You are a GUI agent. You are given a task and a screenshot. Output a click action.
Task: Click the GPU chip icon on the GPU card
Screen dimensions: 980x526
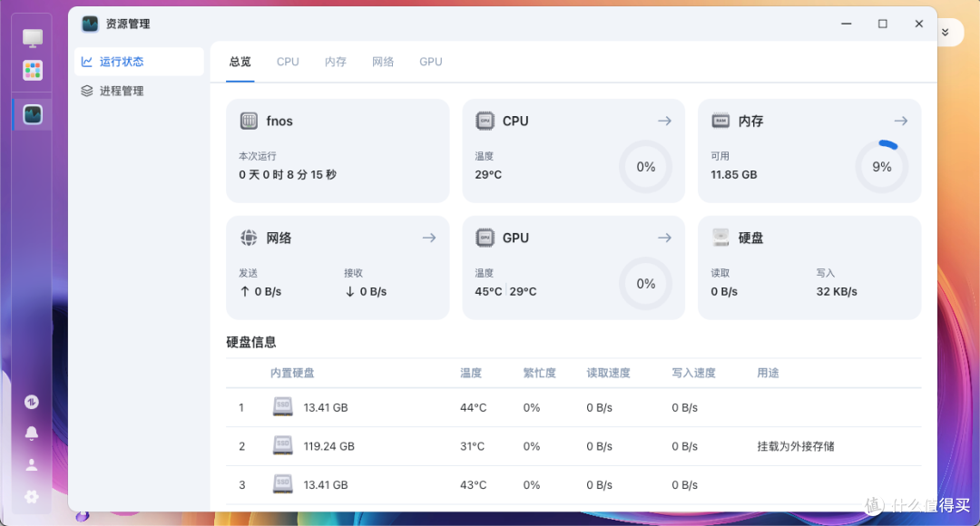tap(485, 238)
